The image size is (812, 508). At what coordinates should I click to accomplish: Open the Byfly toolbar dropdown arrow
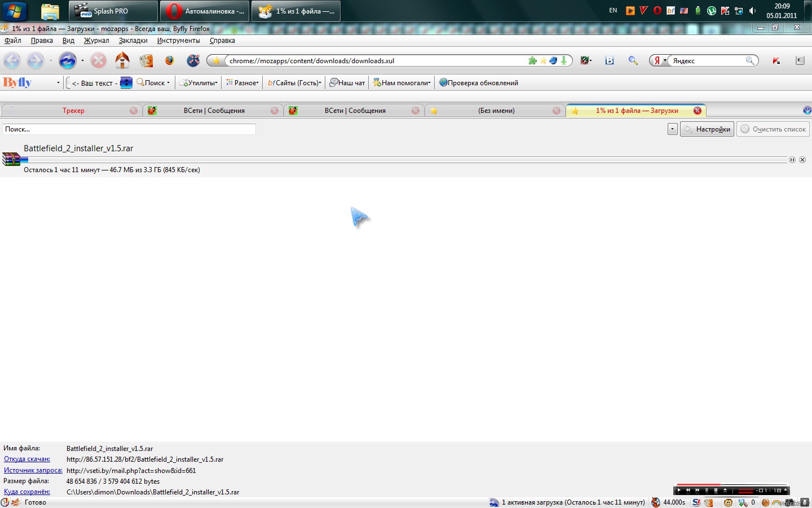58,83
